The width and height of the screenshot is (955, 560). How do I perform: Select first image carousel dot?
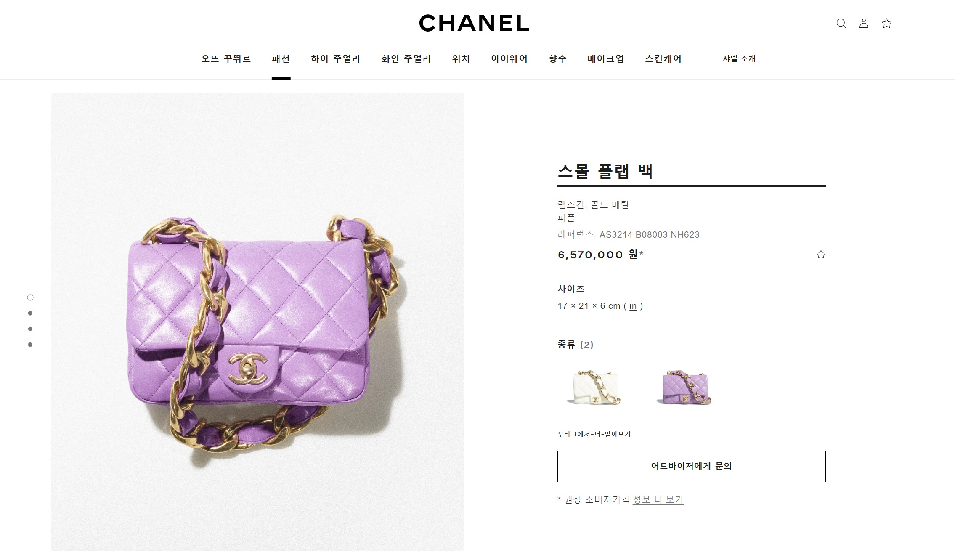(30, 297)
